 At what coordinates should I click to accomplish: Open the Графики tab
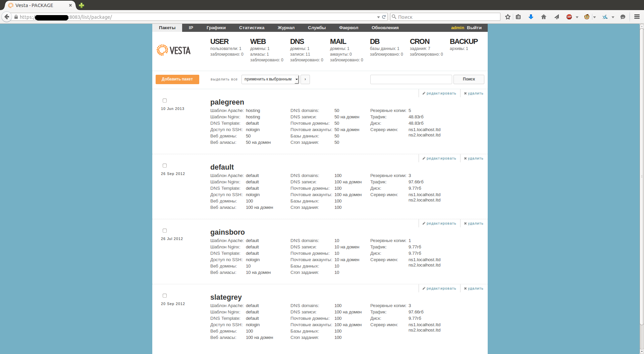click(x=216, y=28)
